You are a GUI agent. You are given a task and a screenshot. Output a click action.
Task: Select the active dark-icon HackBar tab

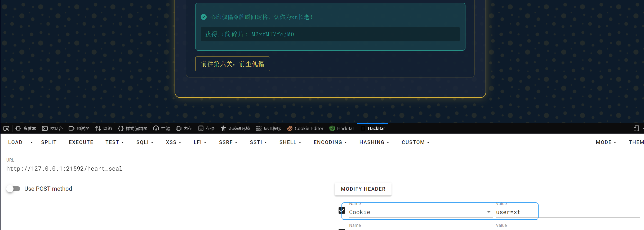click(x=373, y=129)
